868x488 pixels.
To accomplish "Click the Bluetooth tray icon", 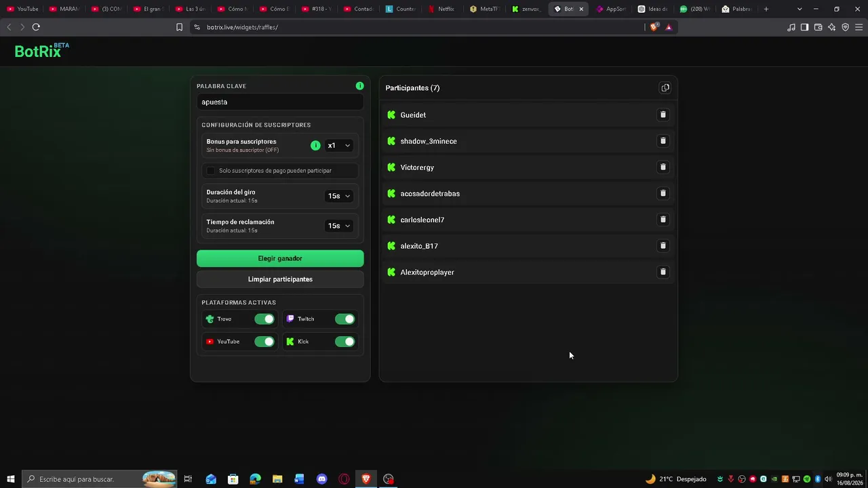I will [x=818, y=479].
